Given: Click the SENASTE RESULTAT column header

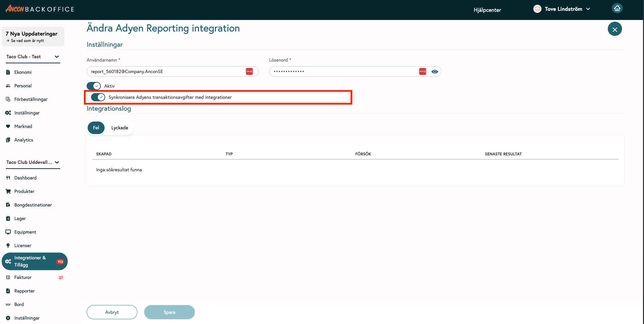Looking at the screenshot, I should pyautogui.click(x=503, y=154).
